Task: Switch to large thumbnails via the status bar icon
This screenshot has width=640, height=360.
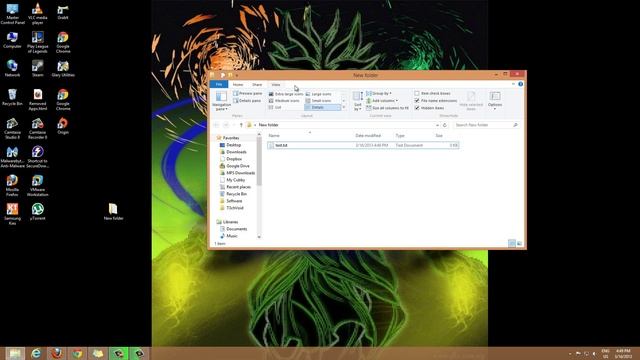Action: [519, 243]
